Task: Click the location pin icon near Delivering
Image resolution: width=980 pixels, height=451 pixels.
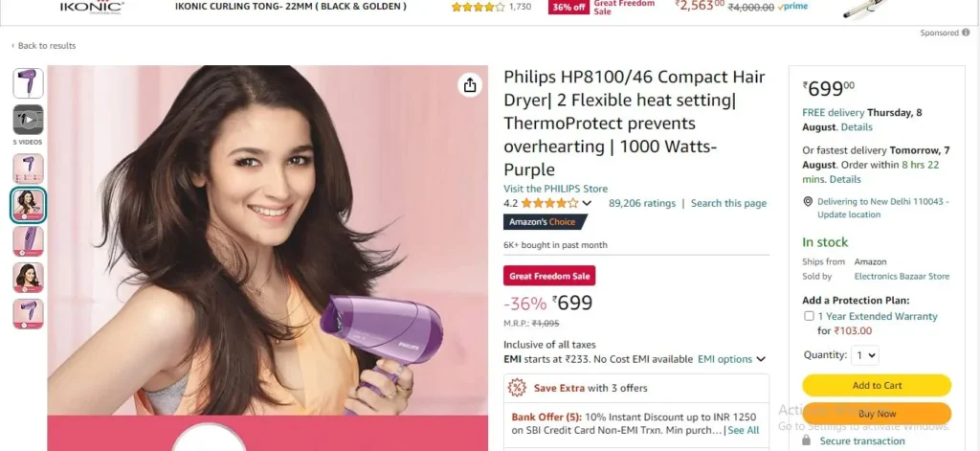Action: (x=808, y=201)
